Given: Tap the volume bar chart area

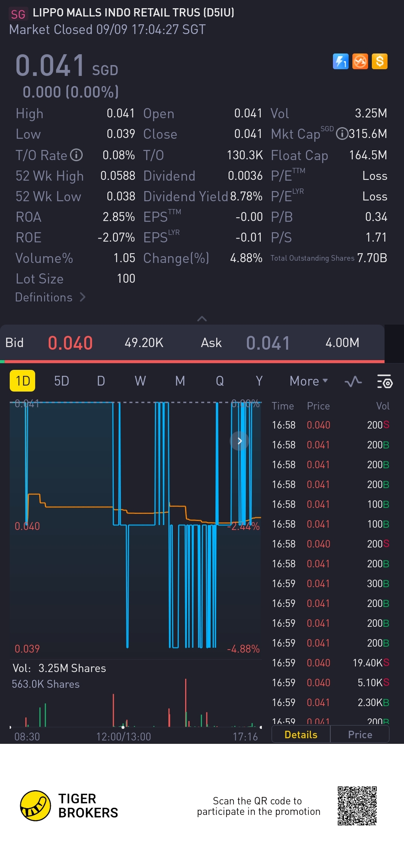Looking at the screenshot, I should pyautogui.click(x=135, y=703).
